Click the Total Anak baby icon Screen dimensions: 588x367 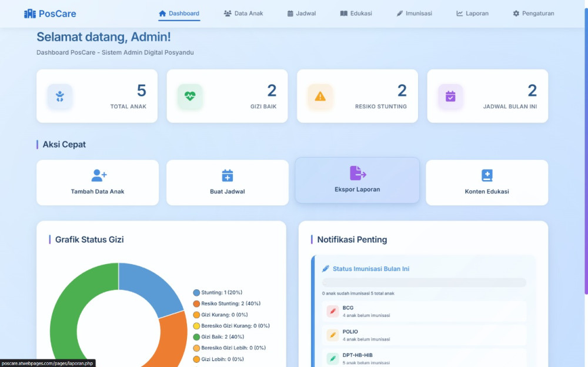pyautogui.click(x=60, y=96)
